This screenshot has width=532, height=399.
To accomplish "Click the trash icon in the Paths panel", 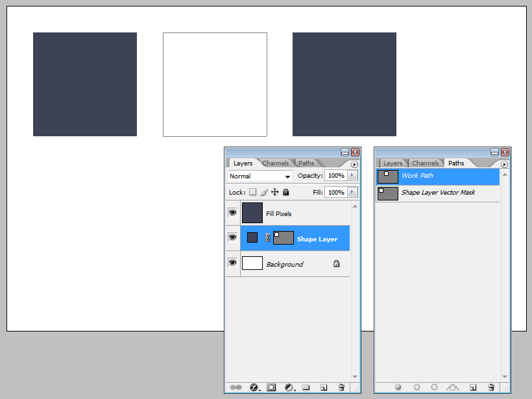I will tap(491, 387).
